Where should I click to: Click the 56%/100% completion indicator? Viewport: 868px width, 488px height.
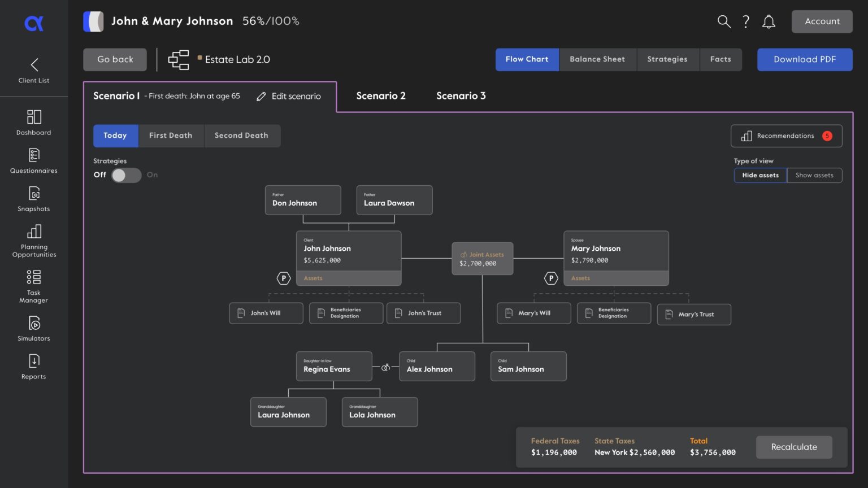[x=271, y=21]
